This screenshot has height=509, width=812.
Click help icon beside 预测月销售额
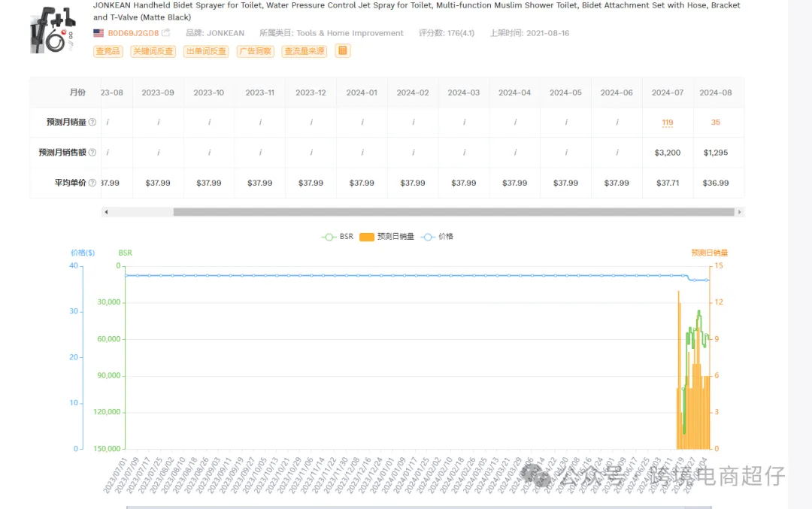(92, 152)
